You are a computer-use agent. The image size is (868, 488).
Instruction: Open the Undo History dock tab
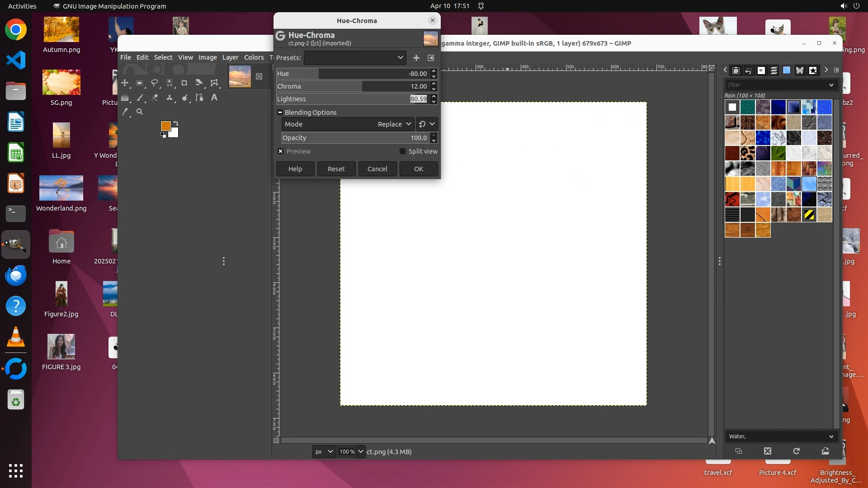tap(749, 70)
